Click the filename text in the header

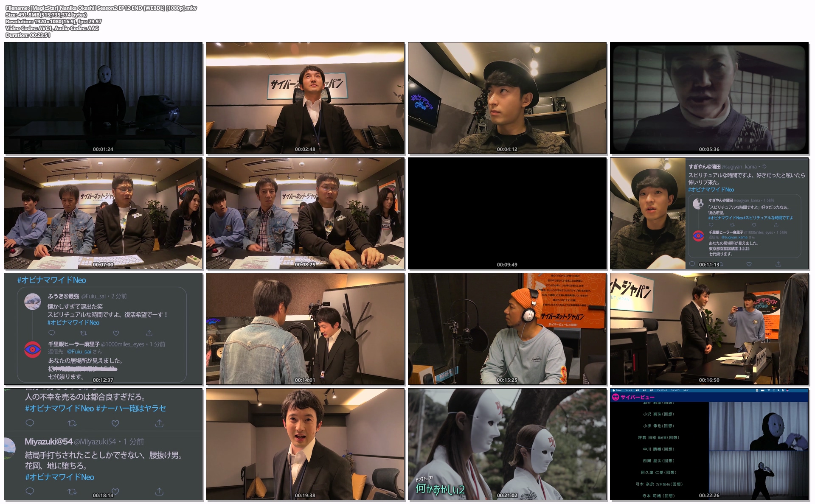coord(101,8)
